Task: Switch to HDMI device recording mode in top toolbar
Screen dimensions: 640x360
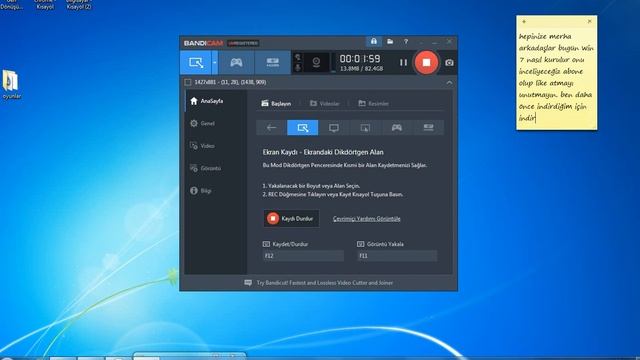Action: tap(273, 62)
